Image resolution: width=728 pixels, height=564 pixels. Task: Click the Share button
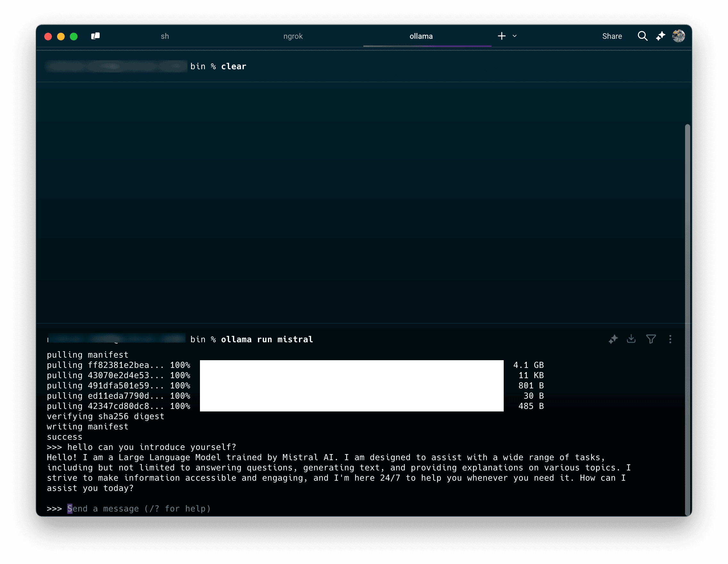point(612,36)
